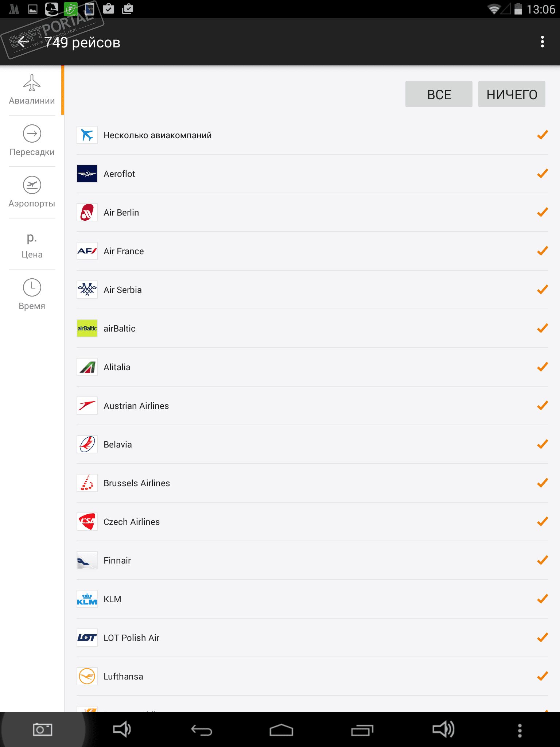The width and height of the screenshot is (560, 747).
Task: Open the Цена price filter
Action: click(x=32, y=244)
